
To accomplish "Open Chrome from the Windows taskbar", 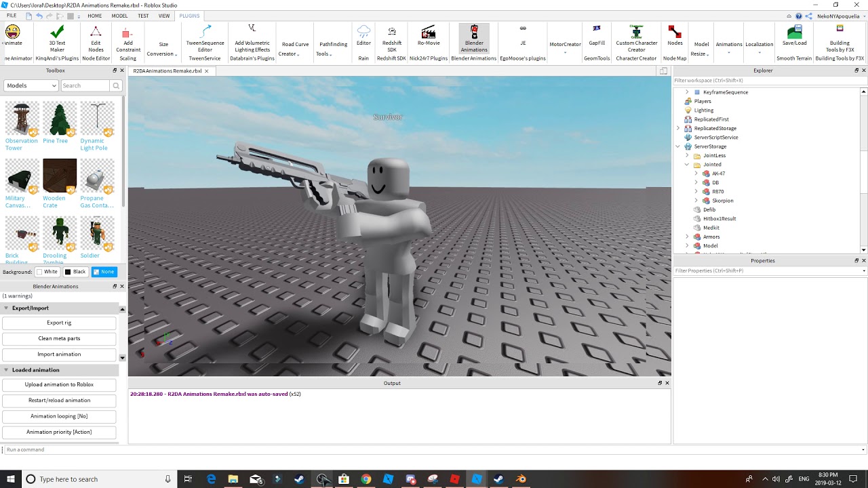I will coord(366,479).
